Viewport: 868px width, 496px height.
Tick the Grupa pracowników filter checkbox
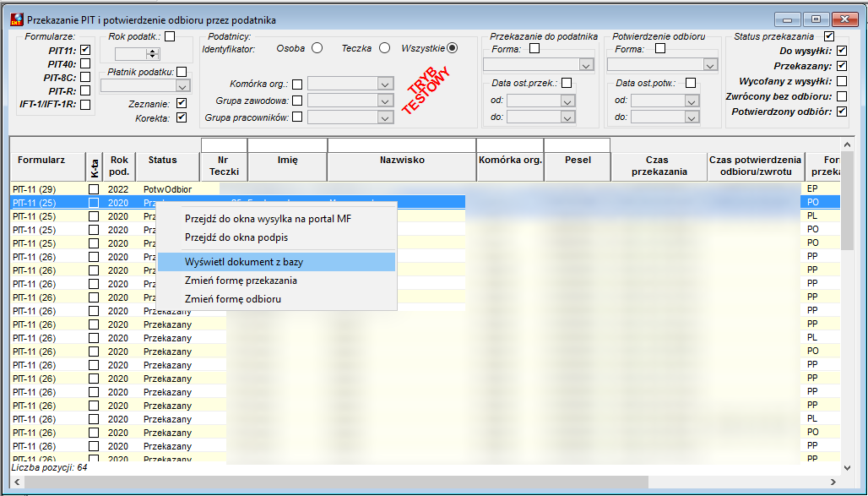click(x=297, y=117)
